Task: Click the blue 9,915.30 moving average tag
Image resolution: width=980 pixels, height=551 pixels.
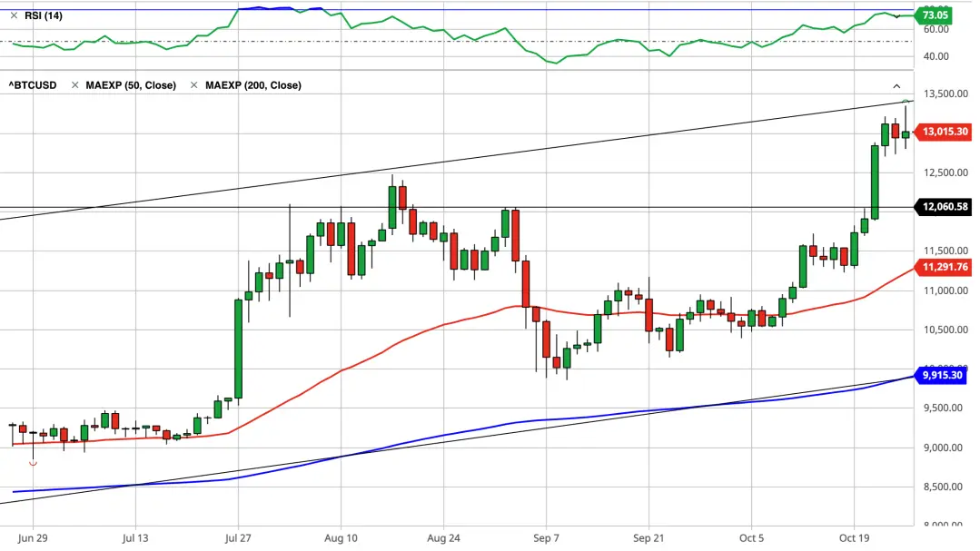Action: pos(941,376)
